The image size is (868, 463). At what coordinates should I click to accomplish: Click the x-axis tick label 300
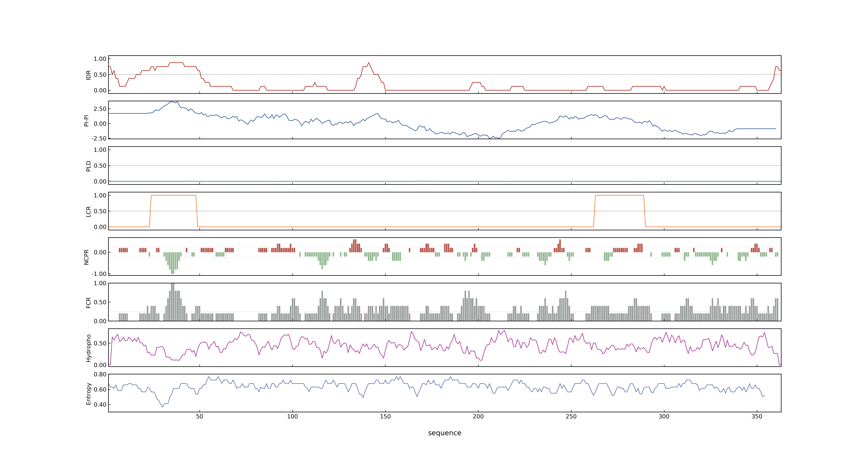664,416
